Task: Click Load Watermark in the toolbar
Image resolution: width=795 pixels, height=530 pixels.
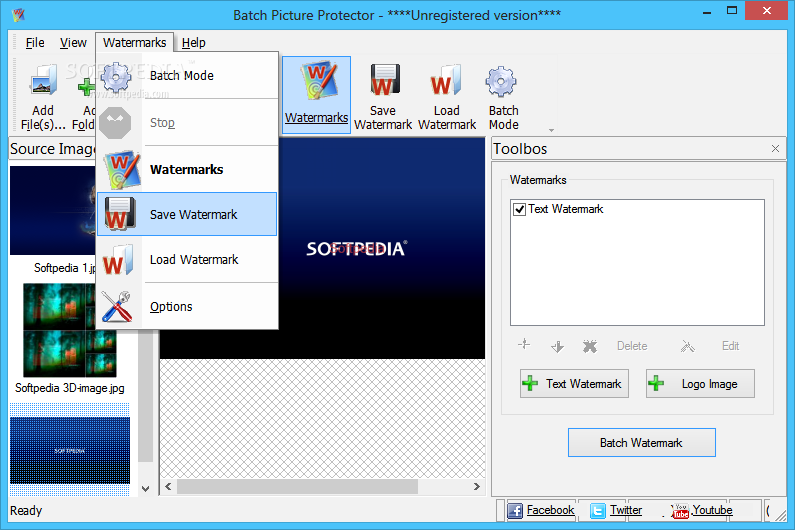Action: click(x=447, y=96)
